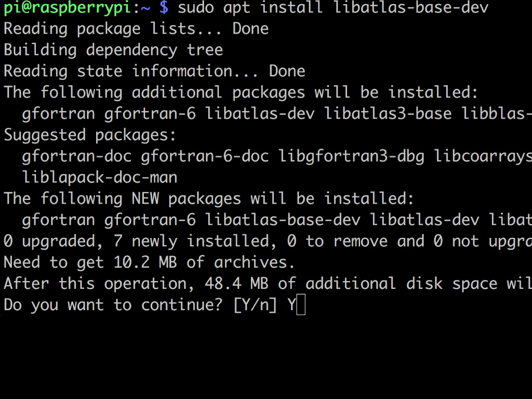Click the Building dependency tree line
Image resolution: width=532 pixels, height=399 pixels.
click(113, 50)
